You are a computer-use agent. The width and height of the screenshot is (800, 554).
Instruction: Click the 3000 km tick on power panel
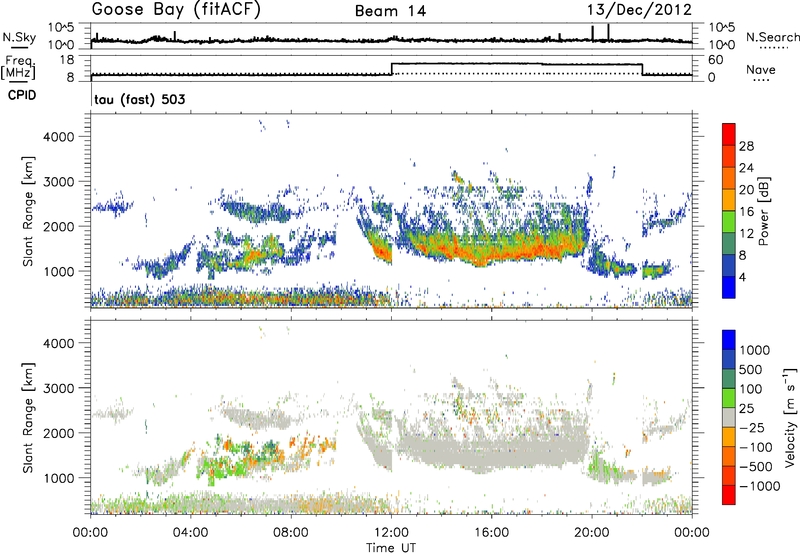(60, 182)
